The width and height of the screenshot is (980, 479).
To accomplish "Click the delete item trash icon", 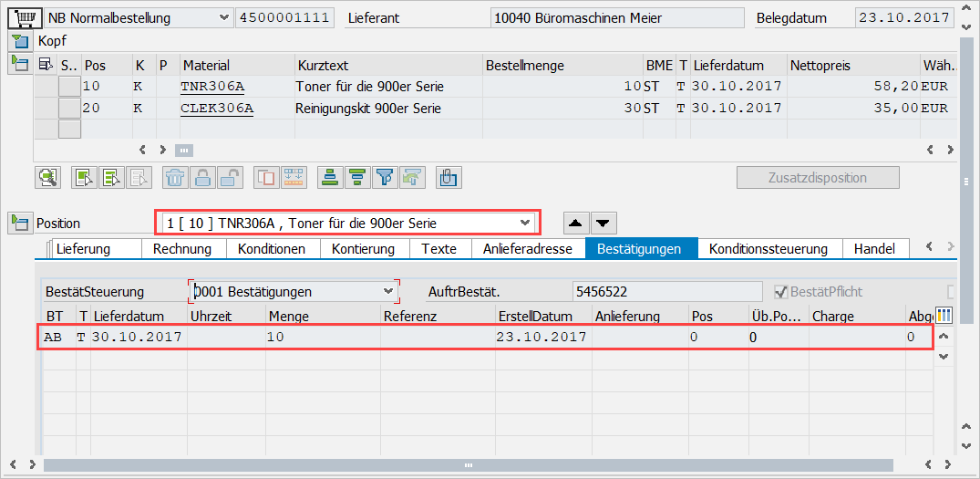I will coord(174,177).
